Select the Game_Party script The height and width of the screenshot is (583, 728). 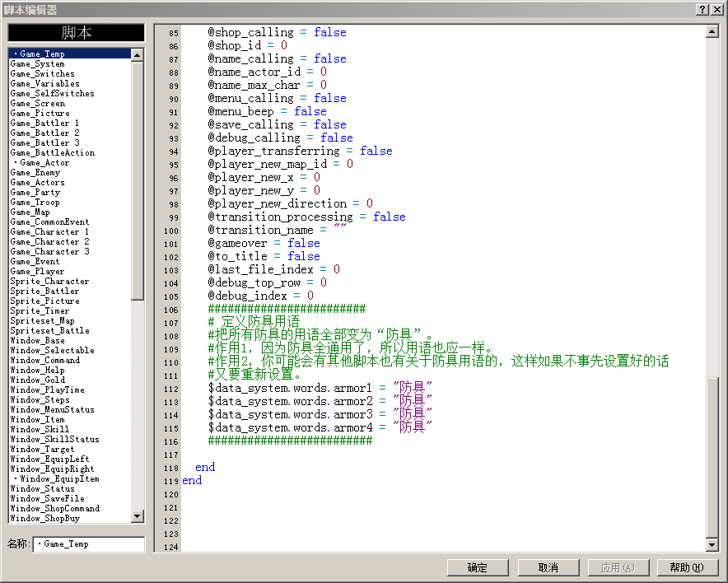70,192
